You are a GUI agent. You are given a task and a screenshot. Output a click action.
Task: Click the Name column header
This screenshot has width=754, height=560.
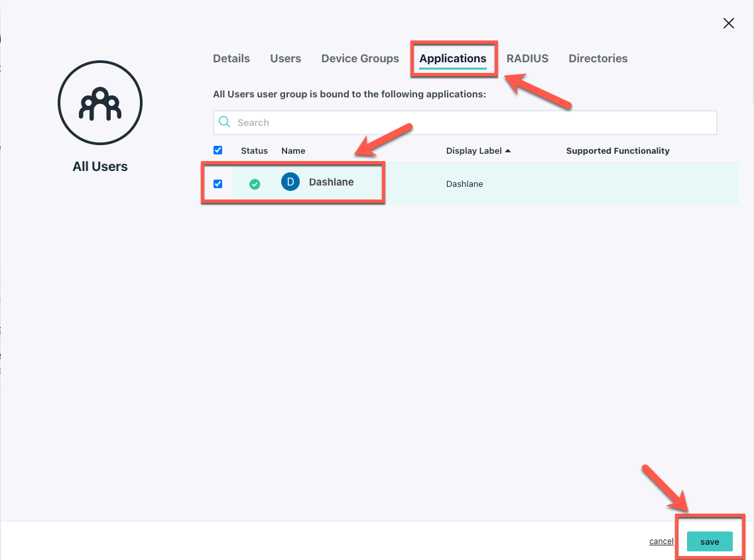click(293, 151)
